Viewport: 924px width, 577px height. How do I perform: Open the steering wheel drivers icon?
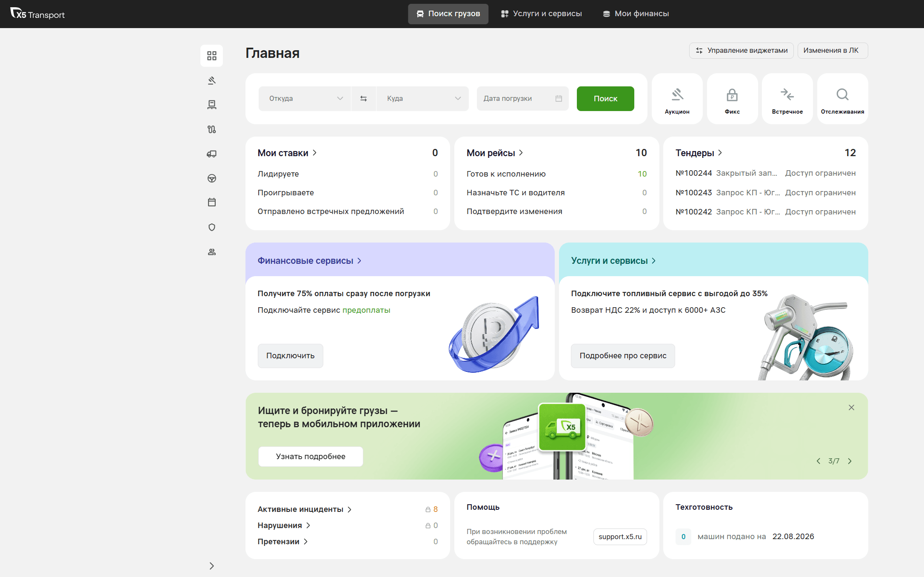[x=211, y=178]
